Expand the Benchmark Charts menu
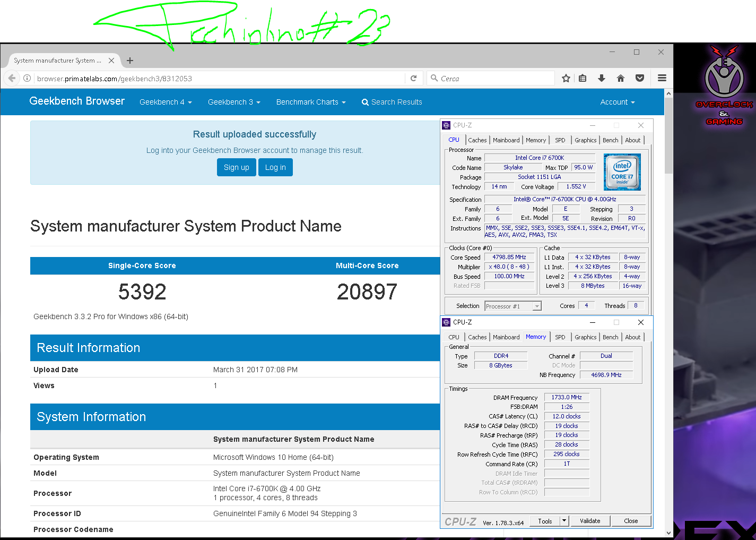The height and width of the screenshot is (540, 756). point(311,102)
